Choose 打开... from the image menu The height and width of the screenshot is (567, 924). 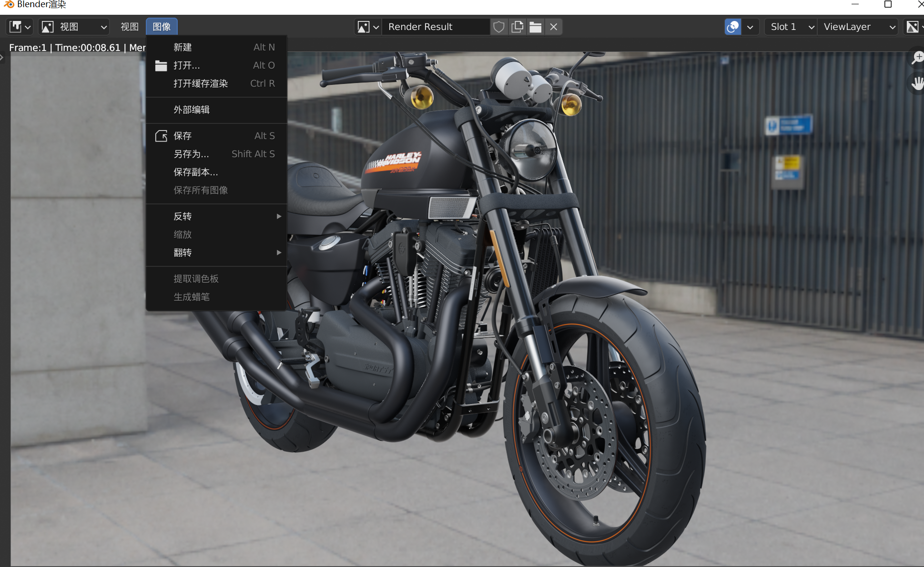[216, 65]
